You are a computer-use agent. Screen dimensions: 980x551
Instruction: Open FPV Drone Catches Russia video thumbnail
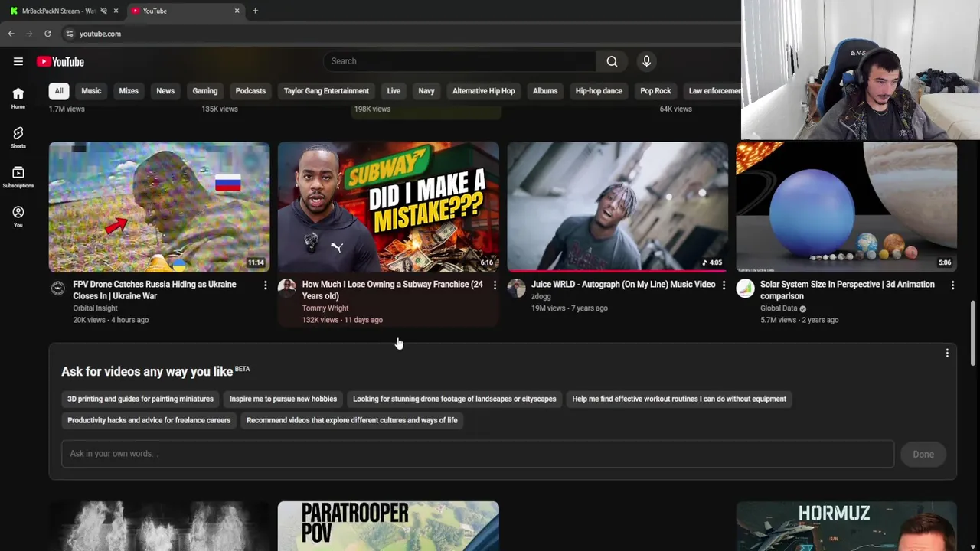coord(159,207)
